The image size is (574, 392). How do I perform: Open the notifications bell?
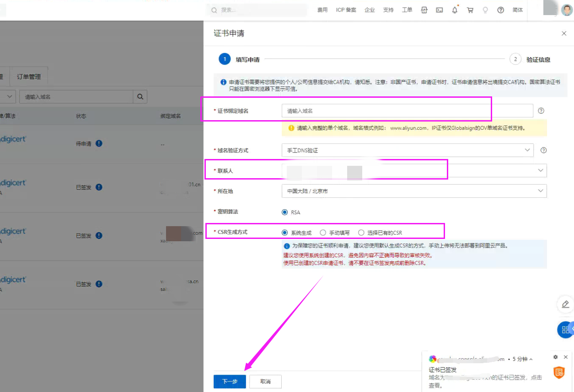pos(455,10)
